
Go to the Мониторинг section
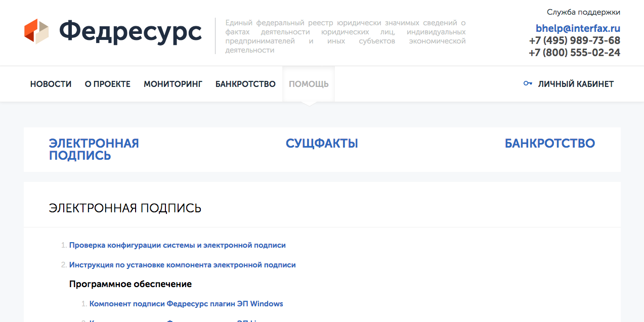173,84
